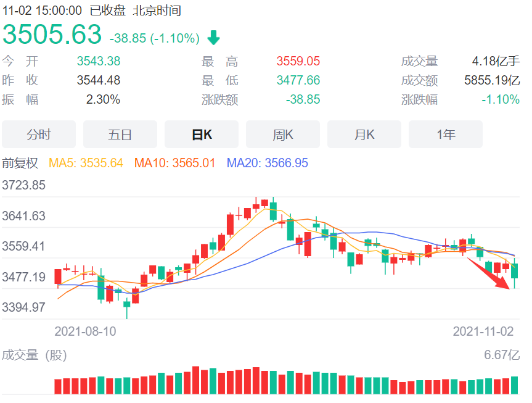Click the timestamp 11-02 15:00:00
The width and height of the screenshot is (532, 403).
(x=42, y=10)
